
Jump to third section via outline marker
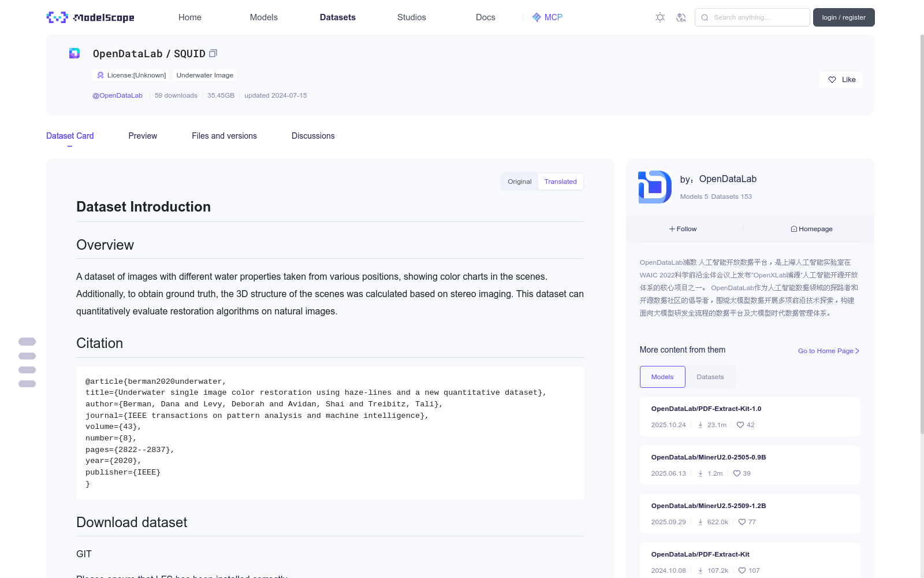click(x=27, y=370)
